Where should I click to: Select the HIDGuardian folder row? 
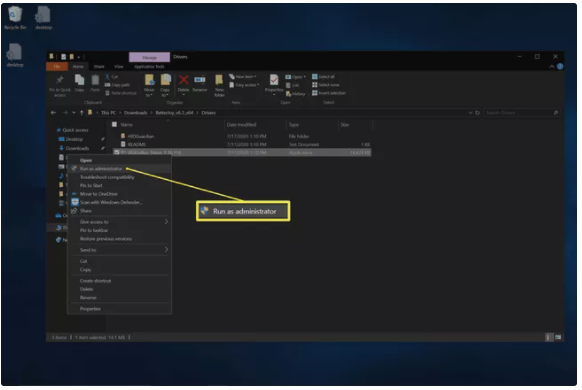point(241,136)
